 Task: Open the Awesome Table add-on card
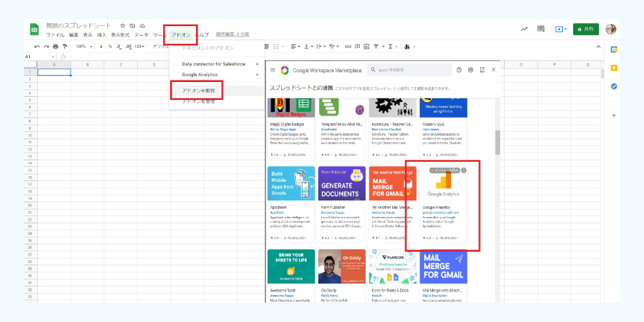(291, 276)
